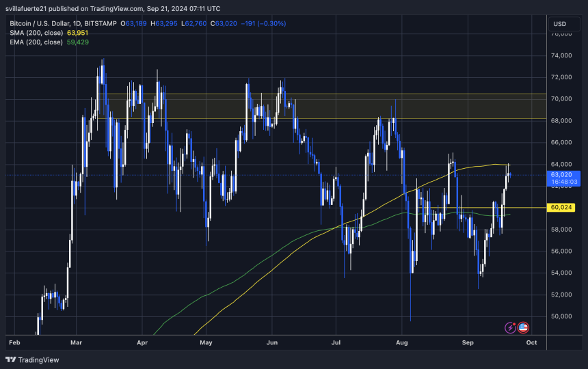The width and height of the screenshot is (588, 369).
Task: Select the 60,024 horizontal line price label
Action: pyautogui.click(x=561, y=208)
